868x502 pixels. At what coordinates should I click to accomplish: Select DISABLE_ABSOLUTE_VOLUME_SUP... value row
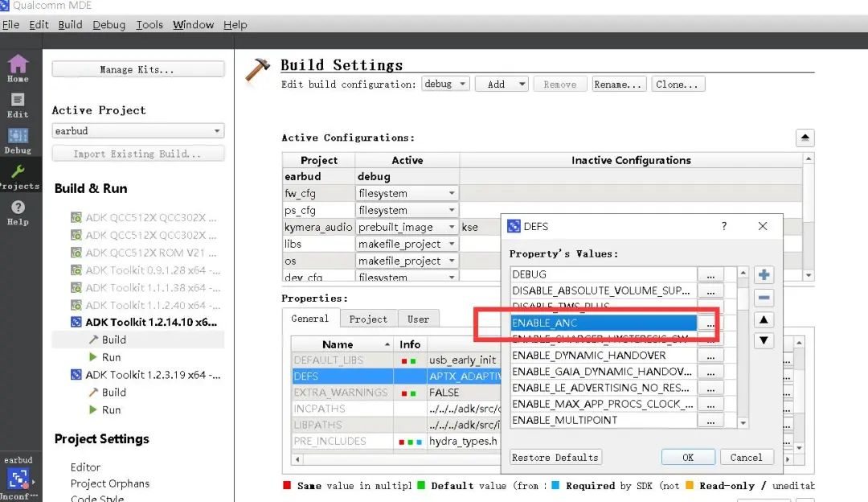point(604,291)
